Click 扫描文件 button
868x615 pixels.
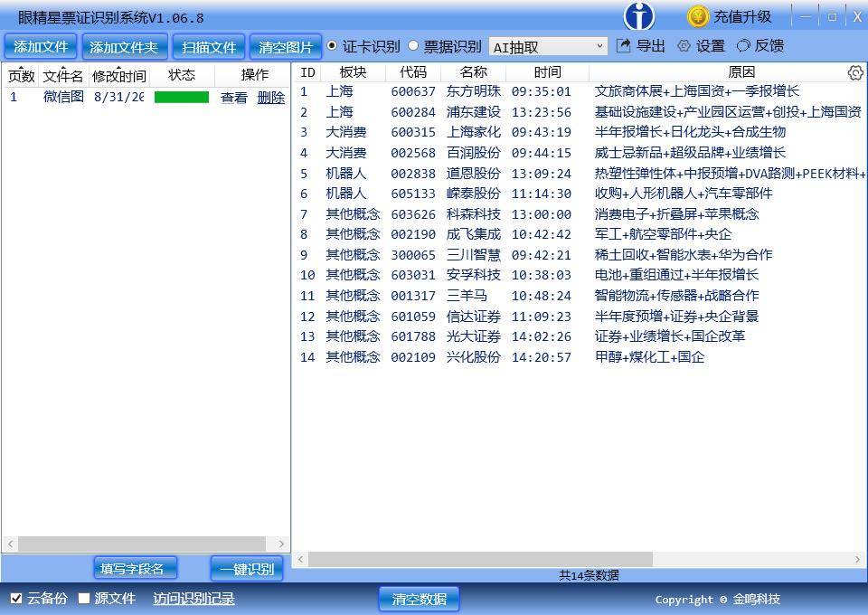(x=209, y=47)
